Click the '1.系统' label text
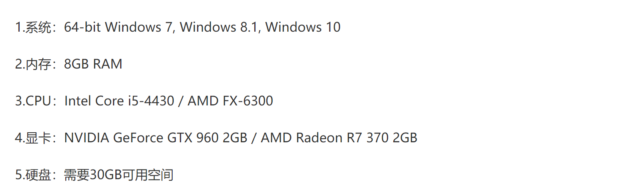The height and width of the screenshot is (188, 644). click(33, 27)
